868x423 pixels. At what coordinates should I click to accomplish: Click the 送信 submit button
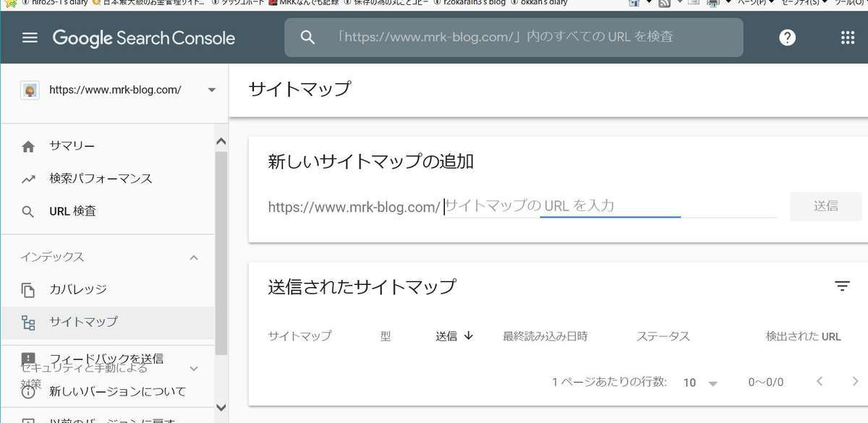(826, 206)
